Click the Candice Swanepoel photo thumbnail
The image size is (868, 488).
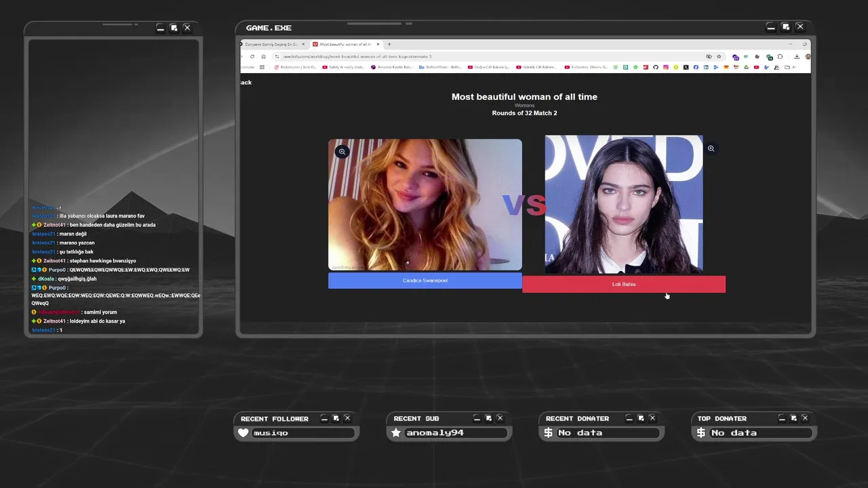[425, 205]
